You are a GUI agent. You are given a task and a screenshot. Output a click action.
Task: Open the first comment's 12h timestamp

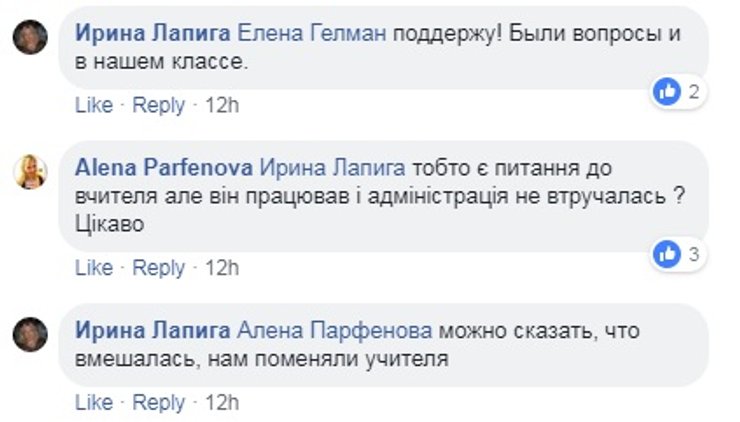(x=222, y=105)
